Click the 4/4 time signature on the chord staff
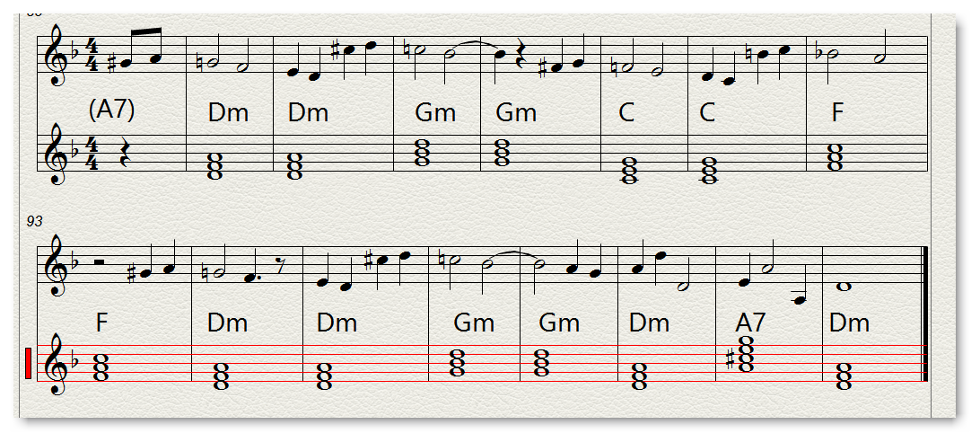 92,153
